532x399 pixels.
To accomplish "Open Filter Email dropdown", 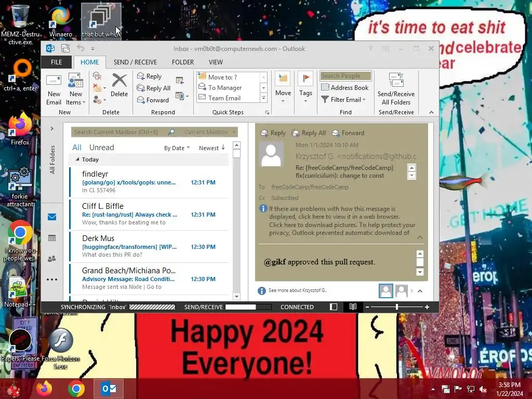I will [343, 99].
